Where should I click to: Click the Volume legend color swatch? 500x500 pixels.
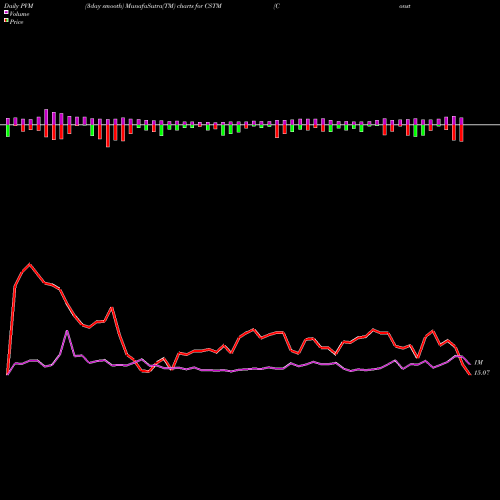(x=6, y=12)
